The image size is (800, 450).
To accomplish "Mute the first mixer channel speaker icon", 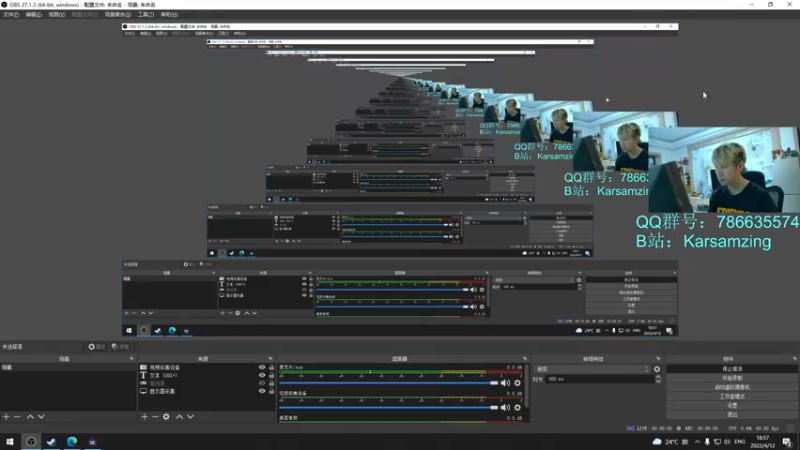I will click(505, 383).
